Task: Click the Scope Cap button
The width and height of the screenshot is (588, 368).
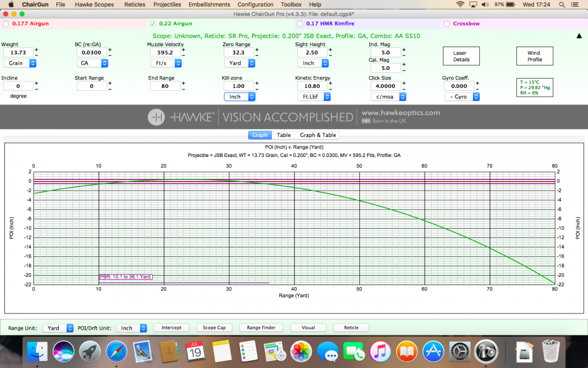Action: (x=215, y=328)
